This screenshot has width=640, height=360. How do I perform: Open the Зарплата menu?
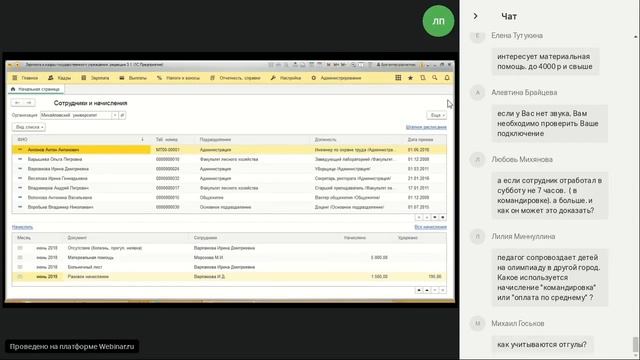[x=96, y=78]
